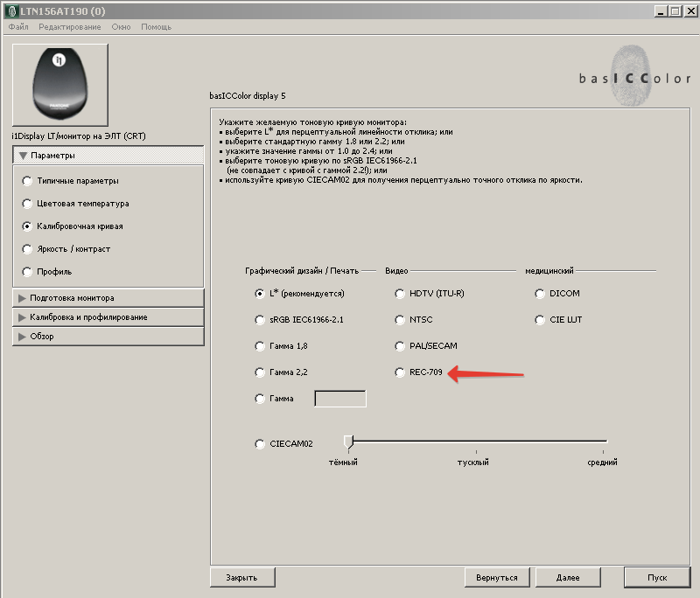This screenshot has height=598, width=700.
Task: Click the Пуск button
Action: point(657,578)
